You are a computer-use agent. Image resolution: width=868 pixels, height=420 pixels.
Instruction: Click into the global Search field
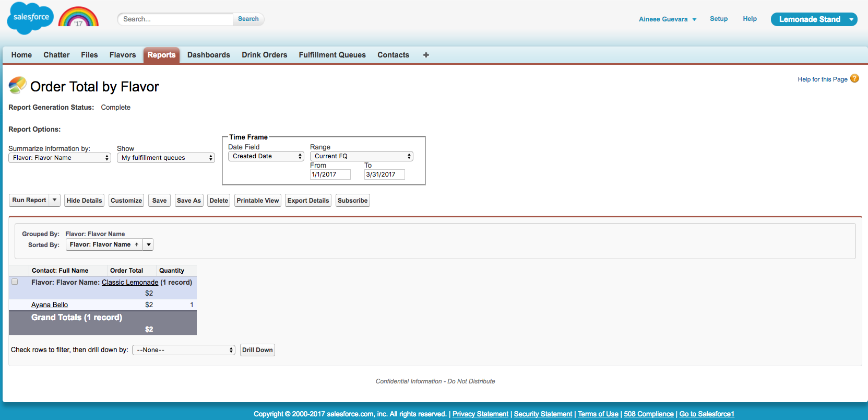(x=175, y=19)
